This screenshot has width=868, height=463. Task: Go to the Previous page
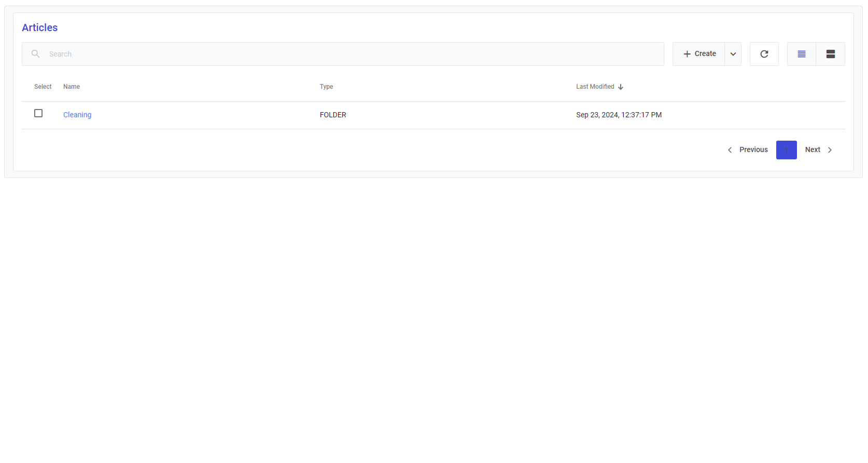[x=753, y=149]
